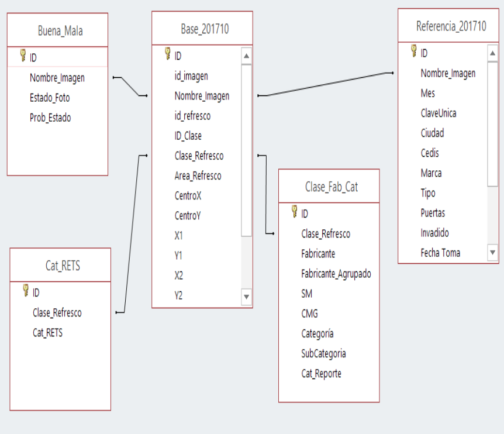
Task: Select Puertas field in Referencia_201710
Action: pyautogui.click(x=433, y=213)
